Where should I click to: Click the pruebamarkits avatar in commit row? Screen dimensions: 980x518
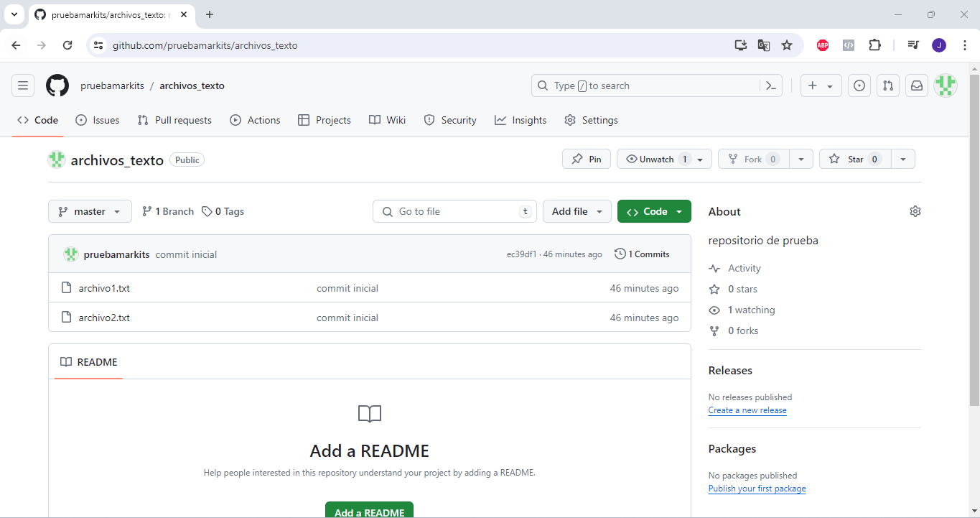click(x=70, y=254)
